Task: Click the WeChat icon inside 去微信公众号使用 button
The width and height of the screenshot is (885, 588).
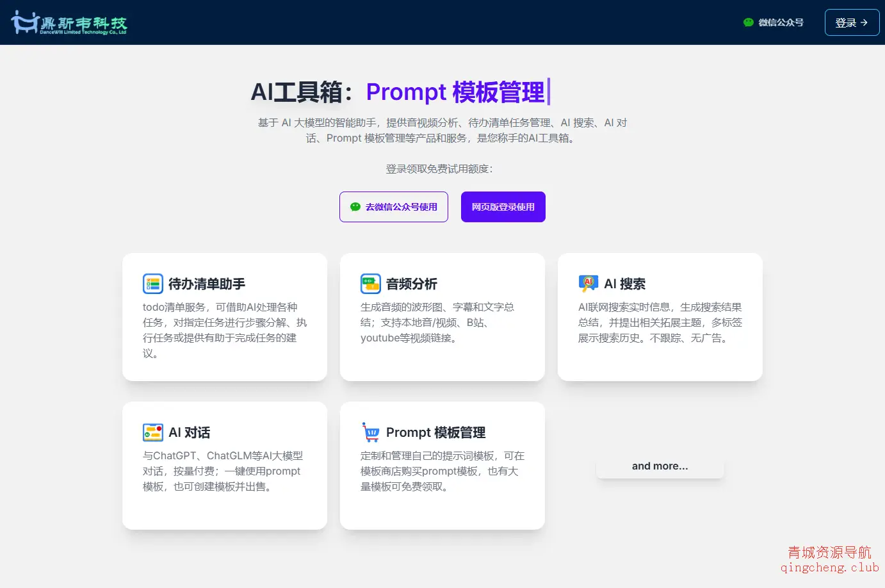Action: 355,206
